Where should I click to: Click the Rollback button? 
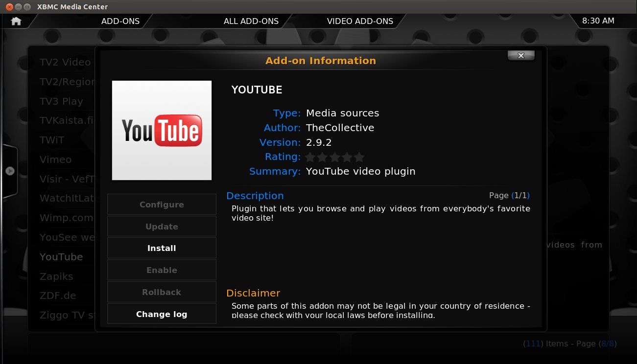(x=162, y=292)
